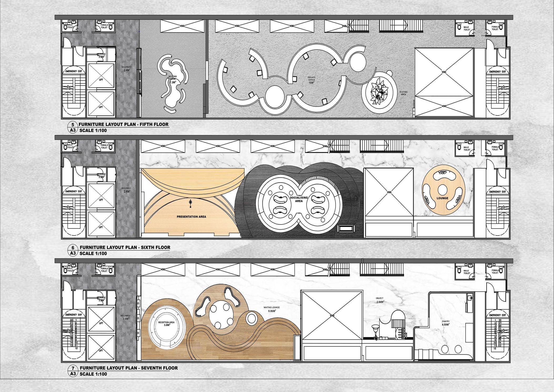Click the Meeting Room 7.3M² label
Viewport: 554px width, 392px height.
point(172,80)
